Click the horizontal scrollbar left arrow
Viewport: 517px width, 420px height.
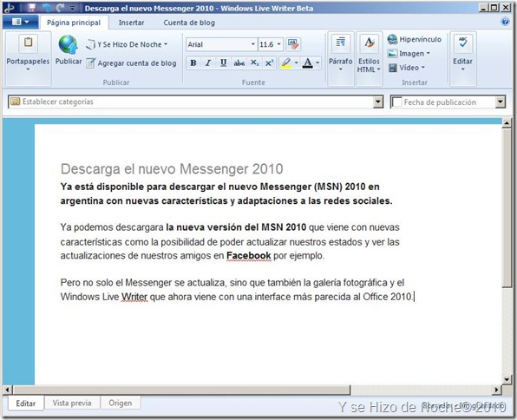7,390
